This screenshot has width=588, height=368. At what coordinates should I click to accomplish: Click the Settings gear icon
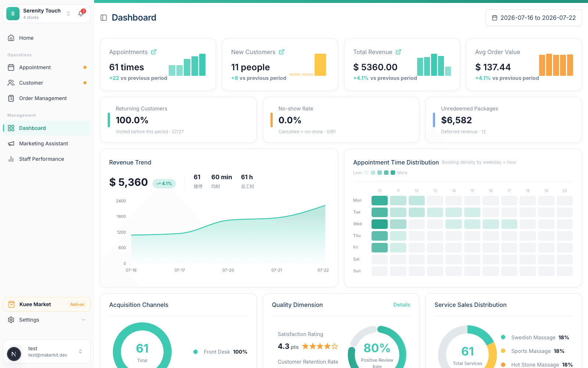point(11,320)
